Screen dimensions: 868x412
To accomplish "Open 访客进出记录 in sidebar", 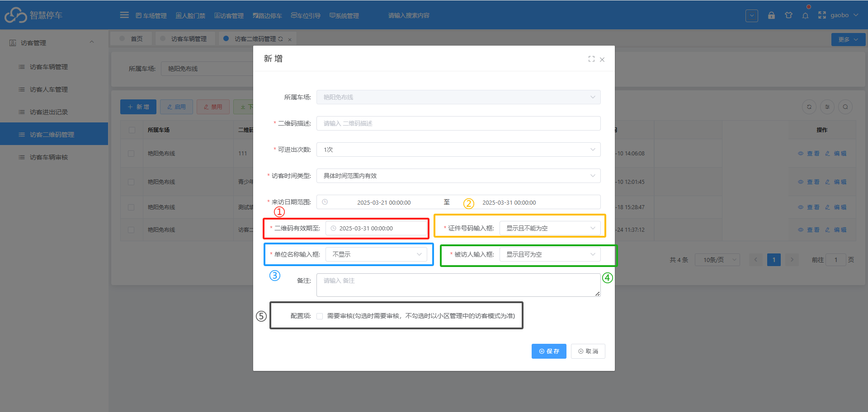I will (49, 112).
